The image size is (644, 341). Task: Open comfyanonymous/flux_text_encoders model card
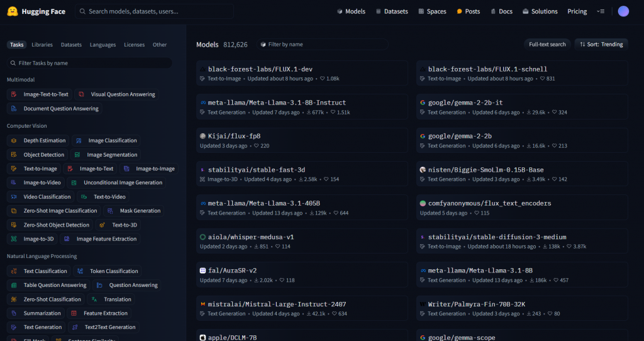[522, 208]
